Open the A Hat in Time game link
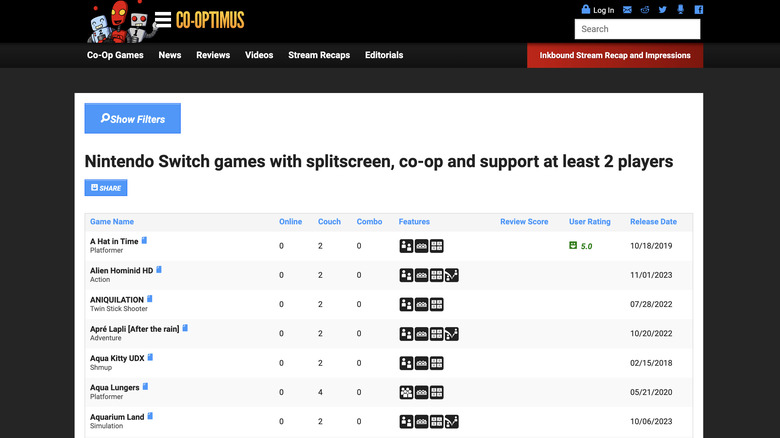The width and height of the screenshot is (780, 438). pos(114,241)
